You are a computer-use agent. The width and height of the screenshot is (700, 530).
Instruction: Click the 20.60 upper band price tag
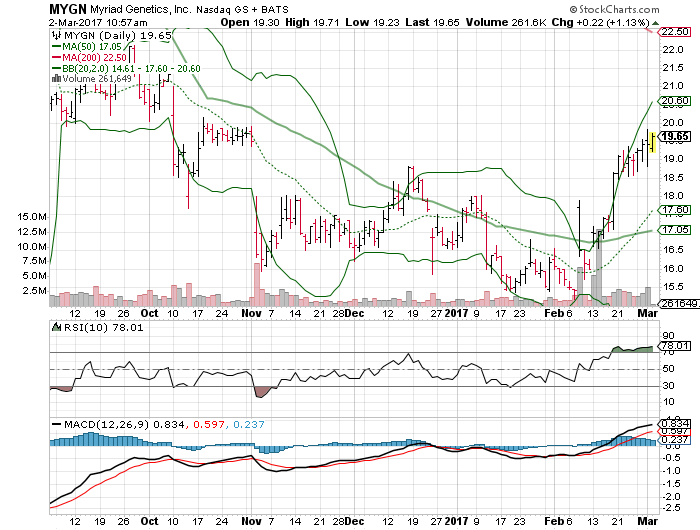pyautogui.click(x=675, y=101)
